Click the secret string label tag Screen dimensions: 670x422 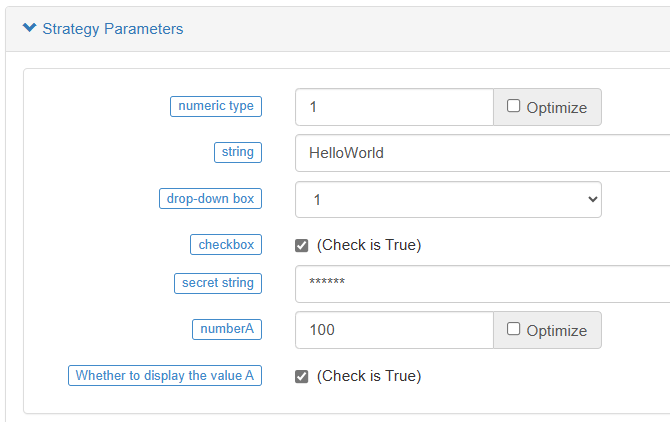click(218, 283)
